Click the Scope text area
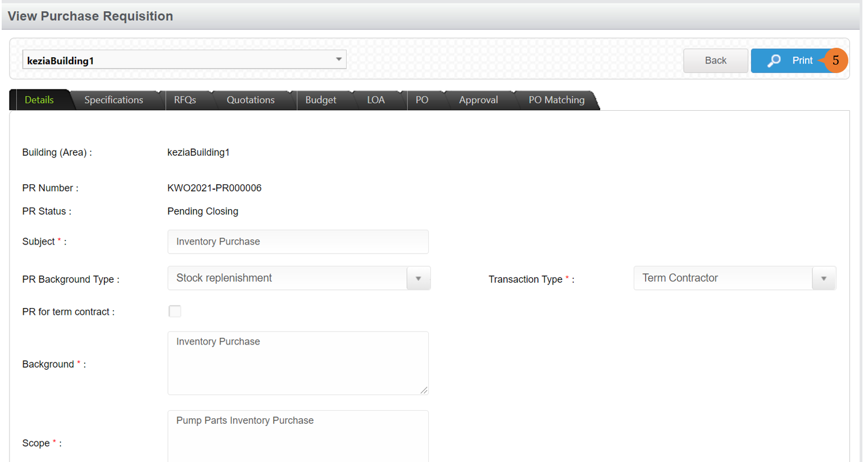 pyautogui.click(x=298, y=437)
